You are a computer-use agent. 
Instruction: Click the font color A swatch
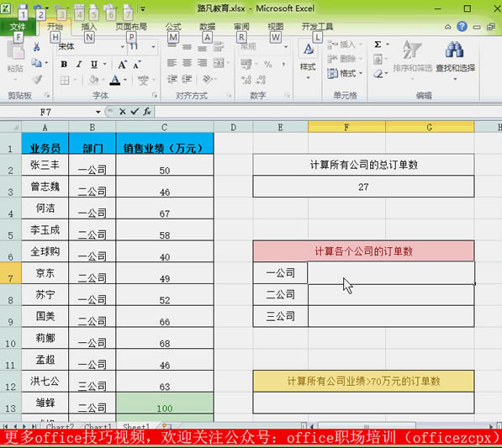(x=115, y=80)
